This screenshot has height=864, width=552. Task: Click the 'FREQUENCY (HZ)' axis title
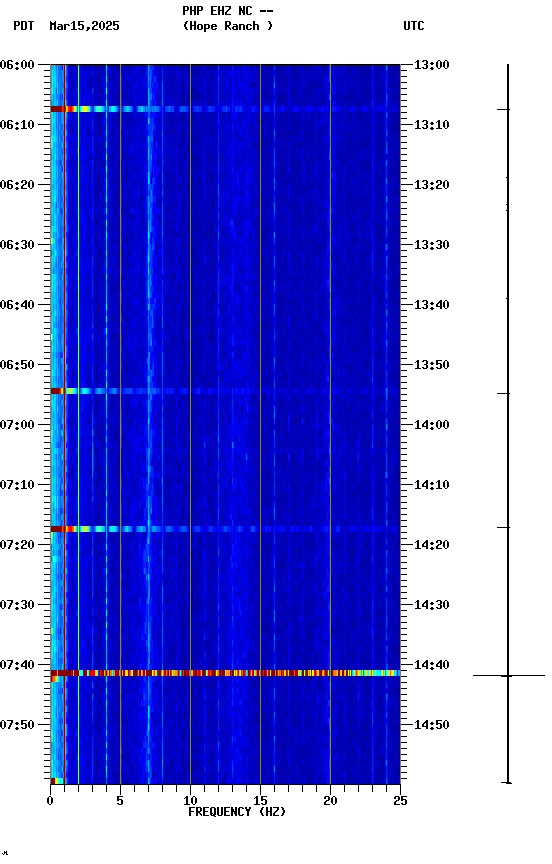237,813
